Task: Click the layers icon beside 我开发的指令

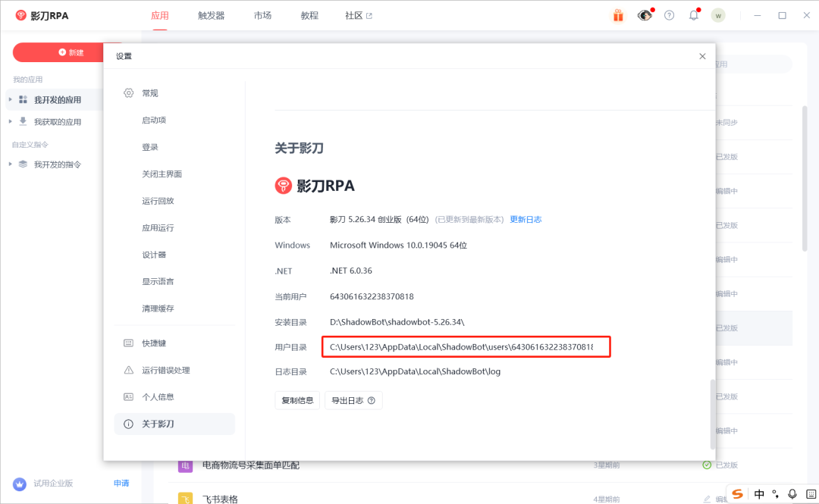Action: pyautogui.click(x=23, y=164)
